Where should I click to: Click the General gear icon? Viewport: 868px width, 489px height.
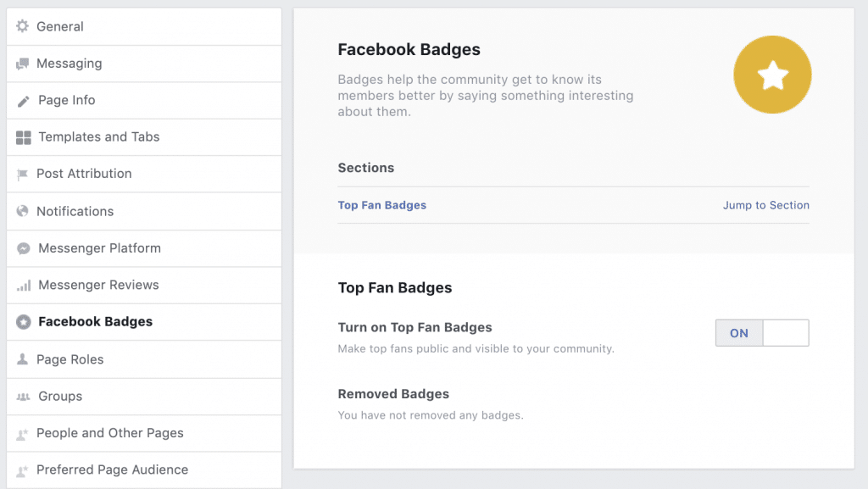tap(22, 26)
